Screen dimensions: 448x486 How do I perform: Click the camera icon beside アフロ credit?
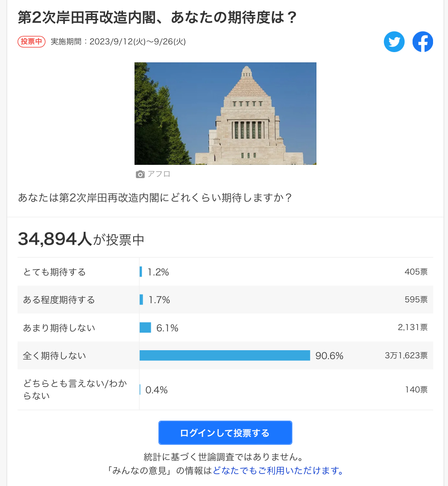pos(140,174)
